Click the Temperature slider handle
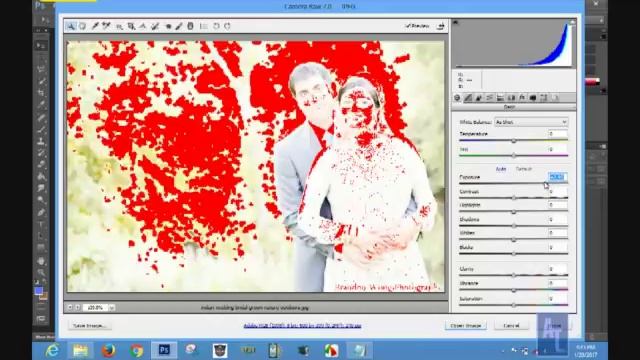 click(514, 141)
